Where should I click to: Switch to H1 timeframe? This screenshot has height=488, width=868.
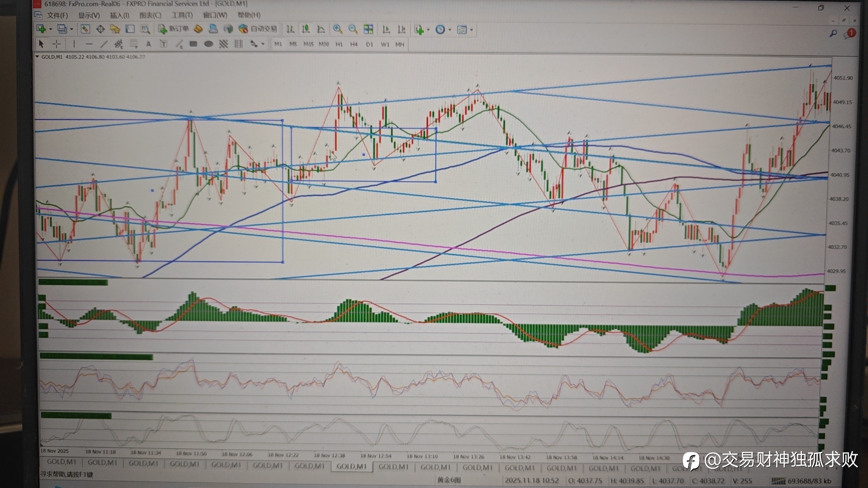coord(339,44)
